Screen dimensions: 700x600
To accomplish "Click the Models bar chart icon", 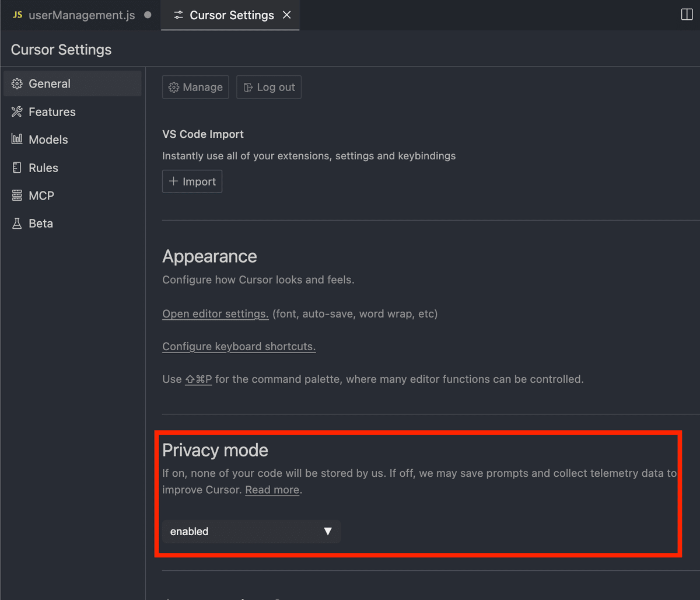I will 17,139.
